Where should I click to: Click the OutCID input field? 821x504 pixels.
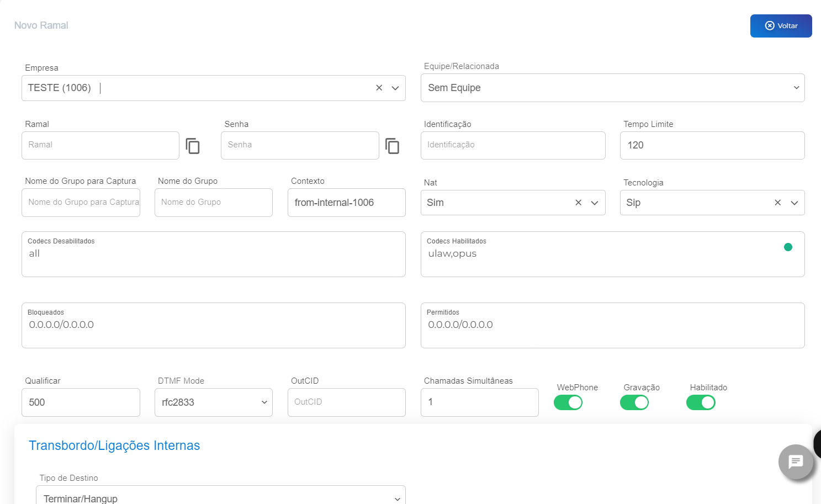pos(347,402)
